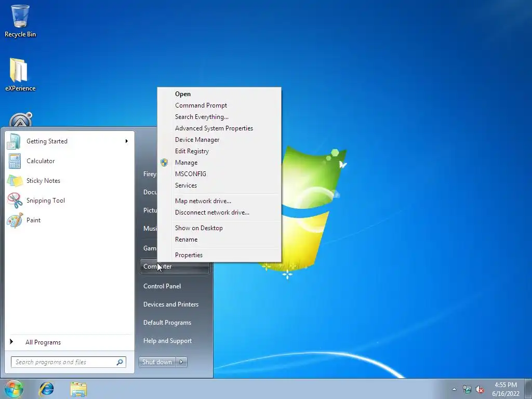The width and height of the screenshot is (532, 399).
Task: Open the Shut down options arrow
Action: click(x=181, y=362)
